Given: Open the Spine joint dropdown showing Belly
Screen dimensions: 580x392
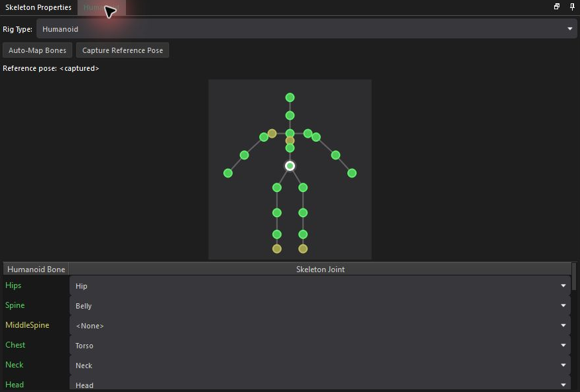Looking at the screenshot, I should click(x=320, y=305).
